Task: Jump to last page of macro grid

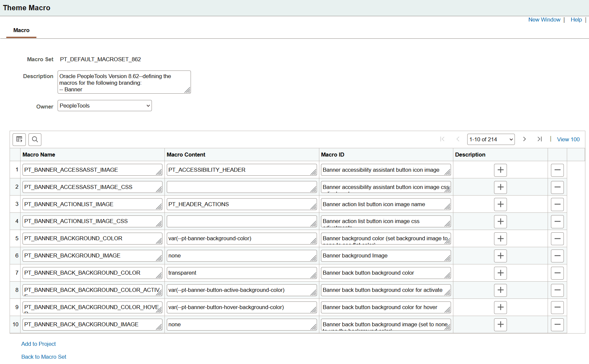Action: 539,139
